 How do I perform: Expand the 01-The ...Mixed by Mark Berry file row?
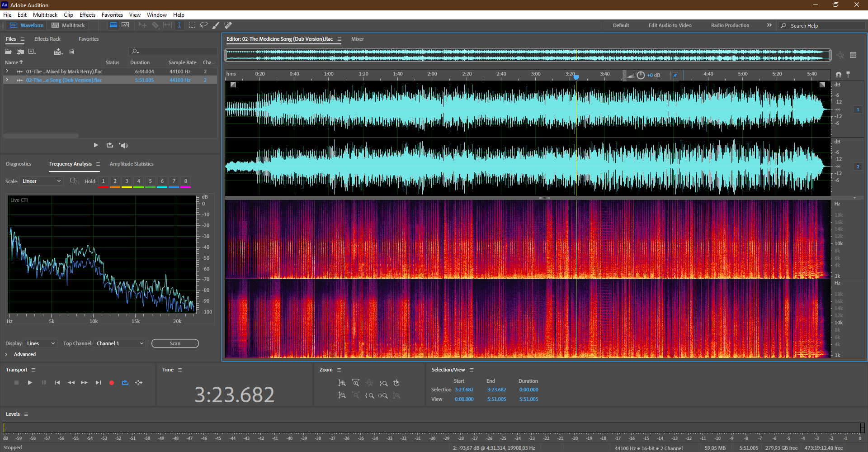(7, 71)
